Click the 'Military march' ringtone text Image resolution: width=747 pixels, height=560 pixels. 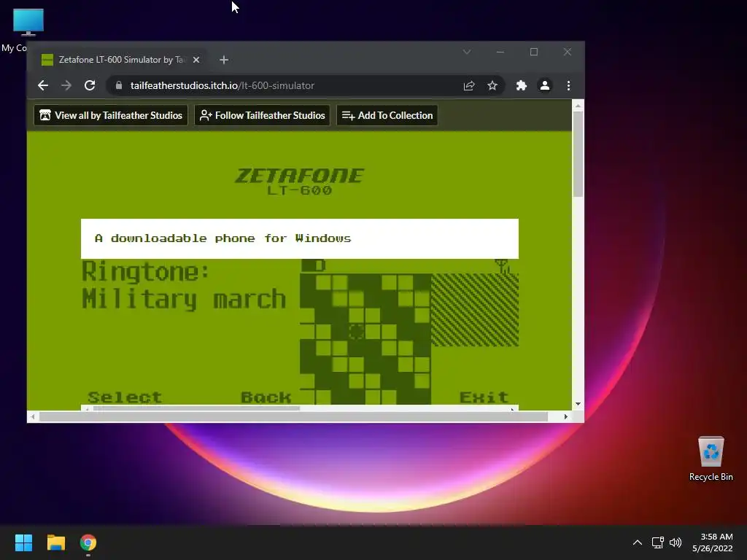pyautogui.click(x=184, y=300)
